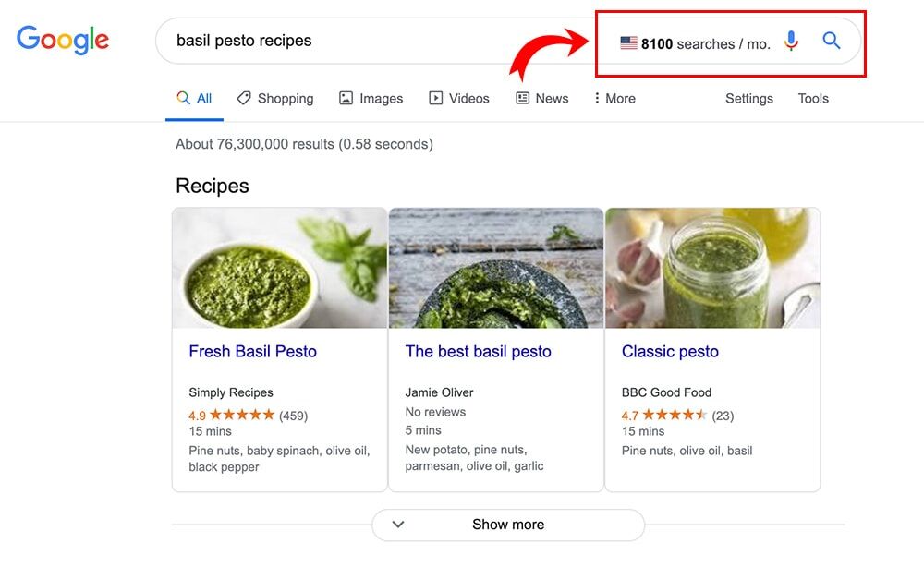Open the Classic pesto recipe link
Screen dimensions: 924x567
pyautogui.click(x=670, y=351)
